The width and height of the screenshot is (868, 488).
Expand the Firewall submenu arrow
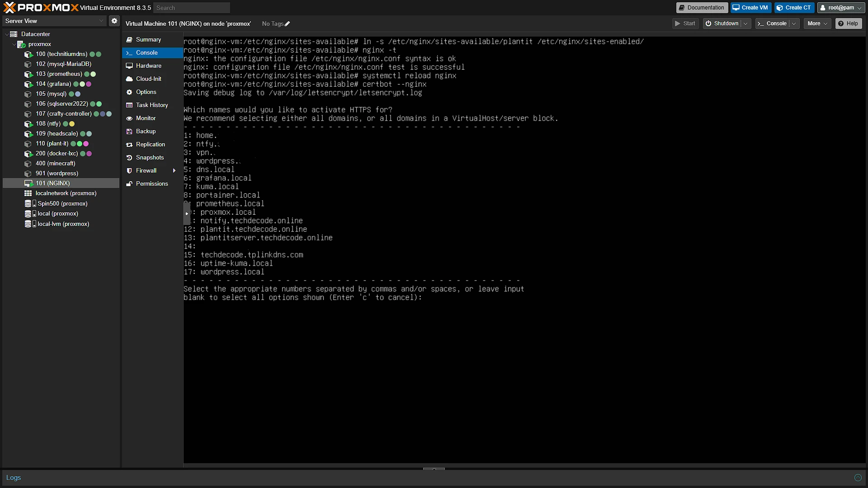[x=174, y=171]
